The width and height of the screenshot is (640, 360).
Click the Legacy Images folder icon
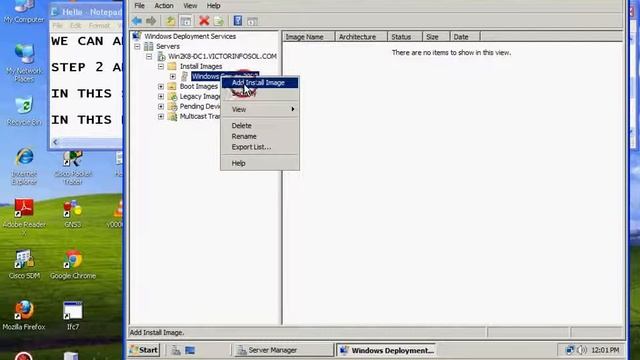point(172,96)
